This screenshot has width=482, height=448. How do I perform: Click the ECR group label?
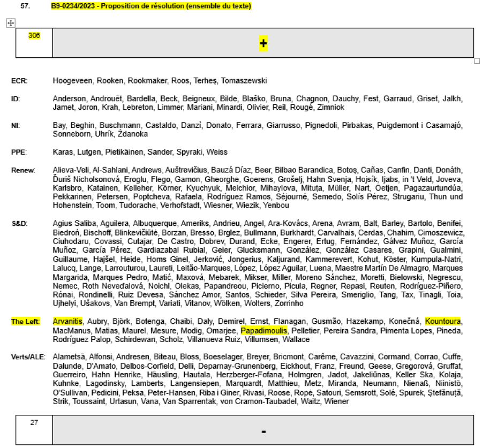pos(19,81)
